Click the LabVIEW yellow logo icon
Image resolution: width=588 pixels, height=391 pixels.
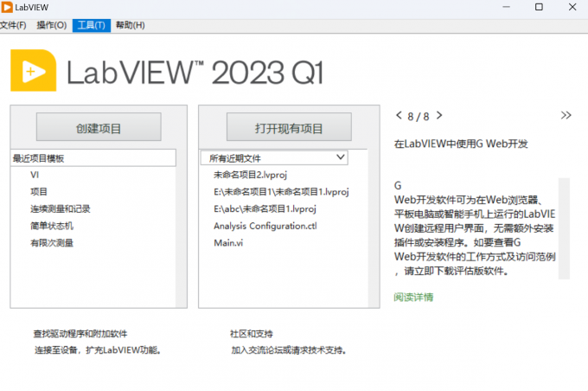[x=34, y=71]
